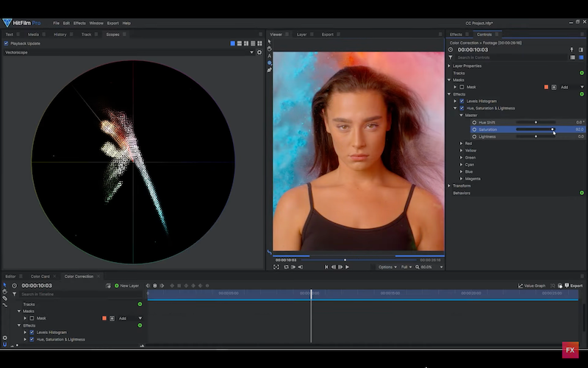Select the timeline selection arrow tool

pos(4,285)
